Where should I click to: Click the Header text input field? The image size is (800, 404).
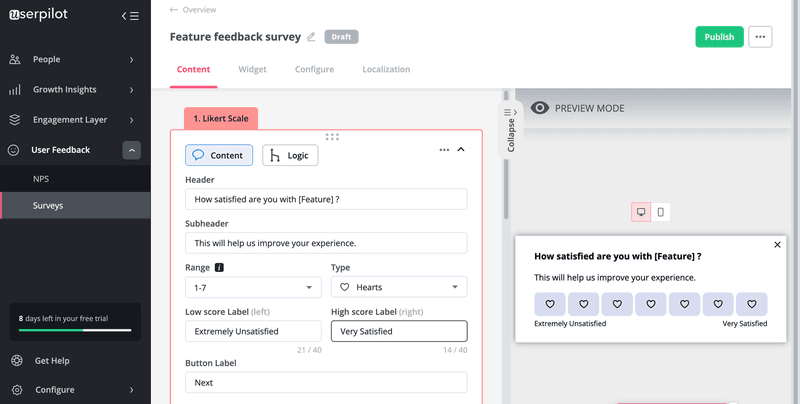[326, 199]
